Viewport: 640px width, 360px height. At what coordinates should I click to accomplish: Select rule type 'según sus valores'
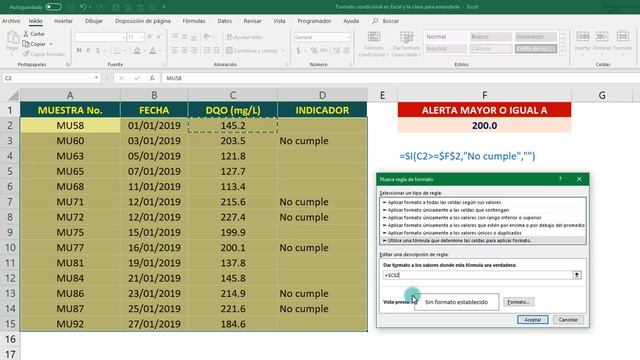click(482, 202)
